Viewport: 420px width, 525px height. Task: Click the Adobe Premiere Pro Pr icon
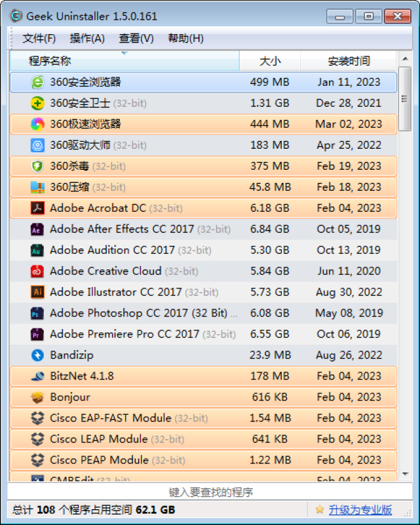tap(37, 334)
